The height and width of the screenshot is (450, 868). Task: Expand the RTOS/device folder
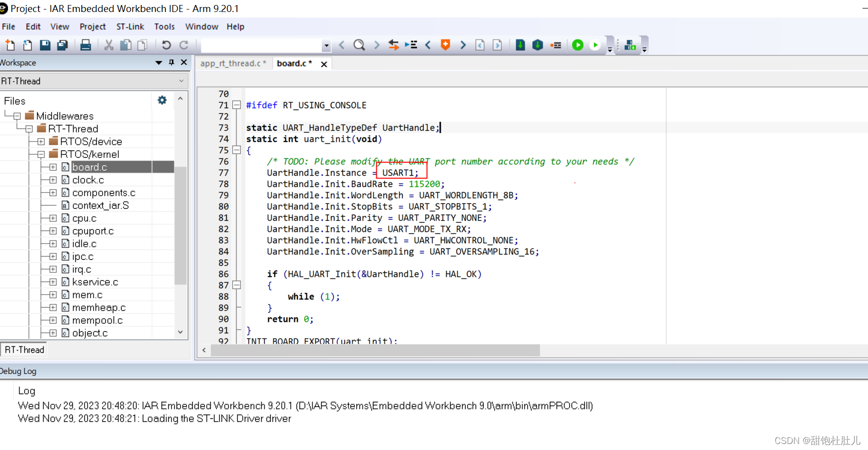pos(41,141)
